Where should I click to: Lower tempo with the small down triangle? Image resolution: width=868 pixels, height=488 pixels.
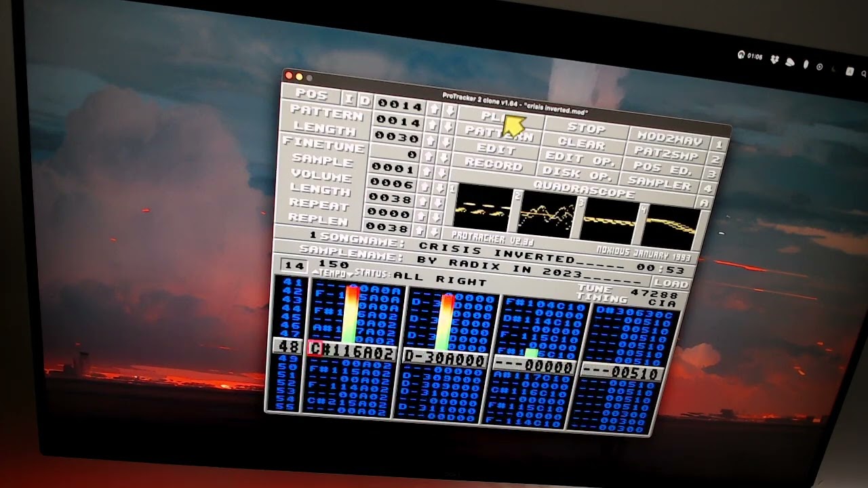351,274
